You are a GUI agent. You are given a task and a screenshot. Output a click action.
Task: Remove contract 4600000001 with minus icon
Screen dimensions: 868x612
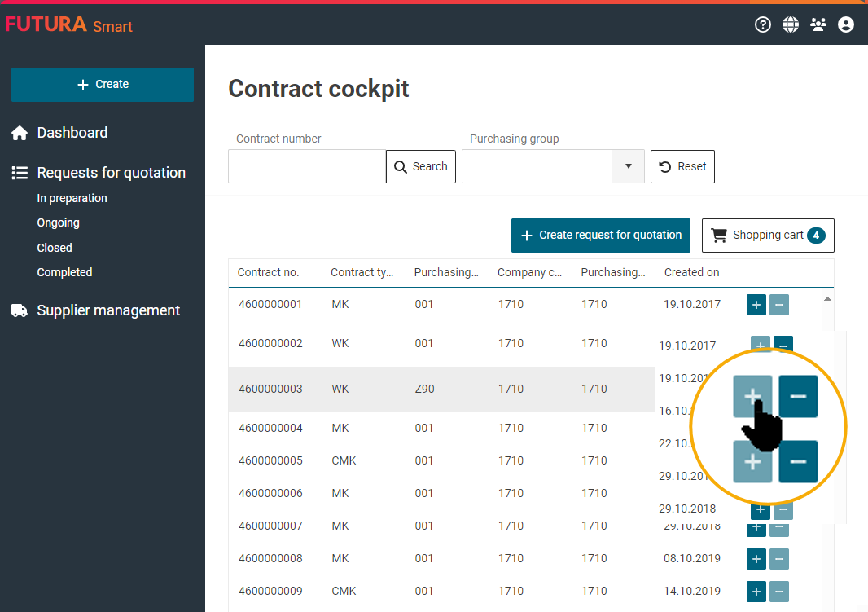[x=779, y=305]
